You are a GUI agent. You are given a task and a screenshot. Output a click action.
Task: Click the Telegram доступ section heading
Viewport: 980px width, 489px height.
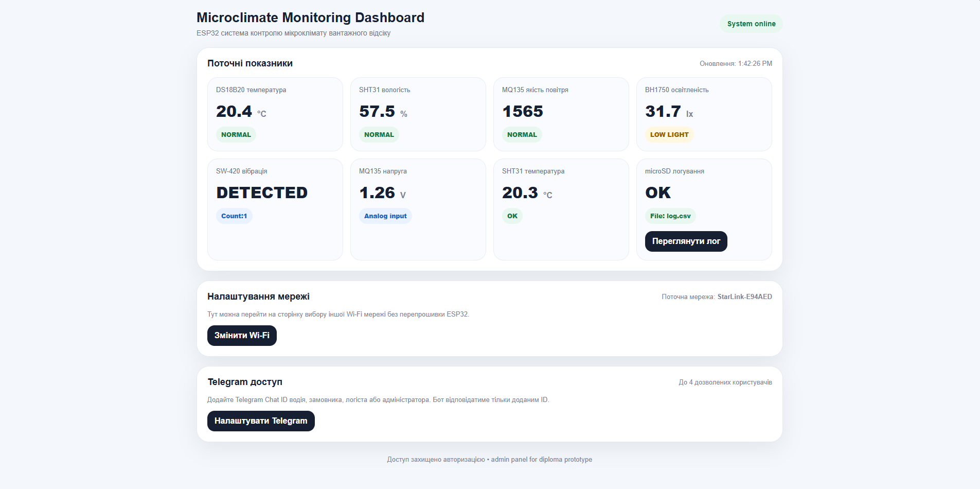click(x=245, y=382)
